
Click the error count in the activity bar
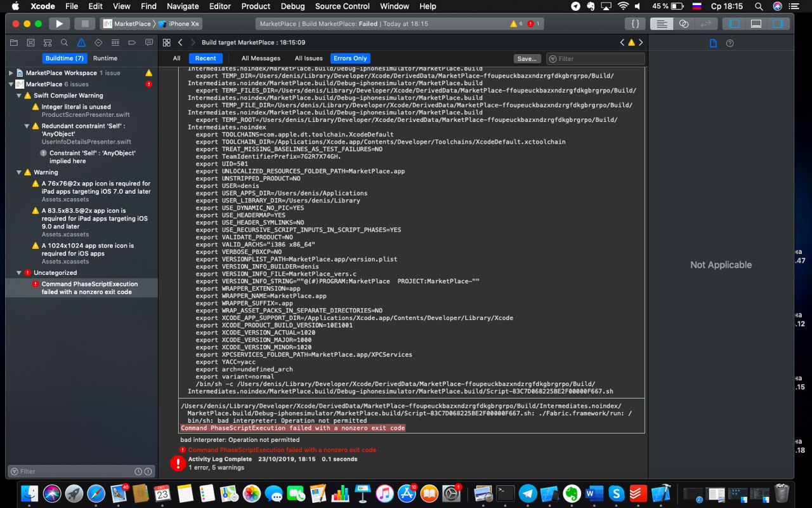click(534, 23)
